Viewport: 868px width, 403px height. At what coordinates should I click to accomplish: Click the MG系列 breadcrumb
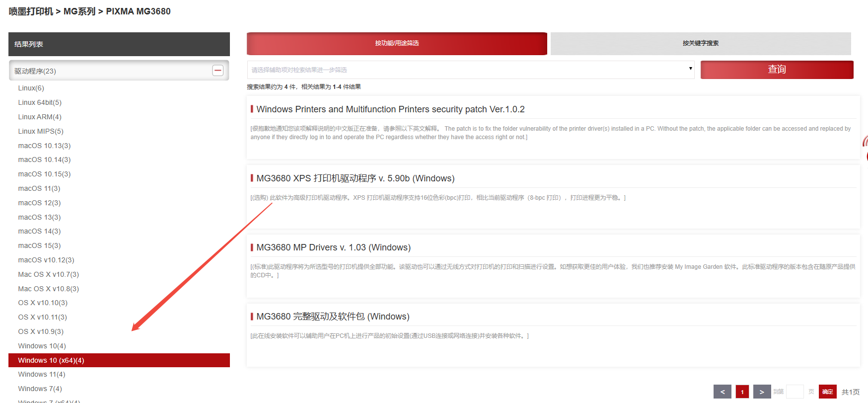point(79,11)
